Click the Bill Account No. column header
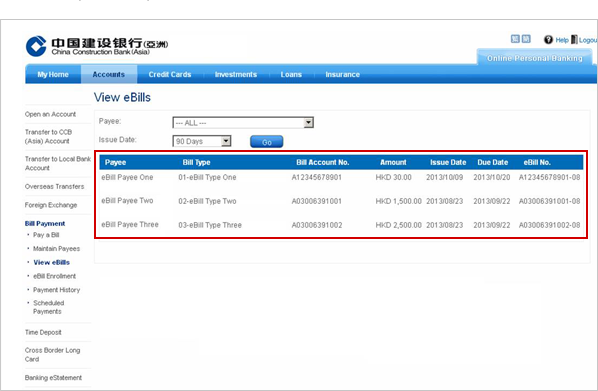Image resolution: width=598 pixels, height=391 pixels. [x=323, y=162]
